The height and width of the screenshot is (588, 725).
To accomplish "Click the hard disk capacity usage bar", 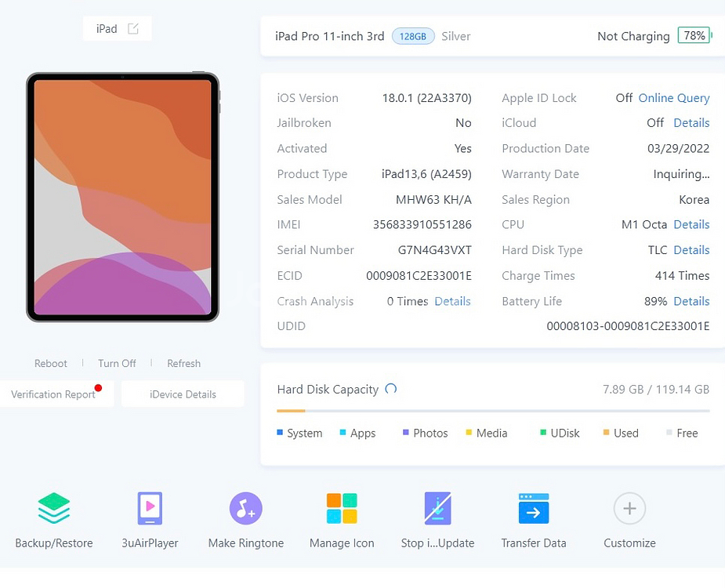I will pos(493,410).
